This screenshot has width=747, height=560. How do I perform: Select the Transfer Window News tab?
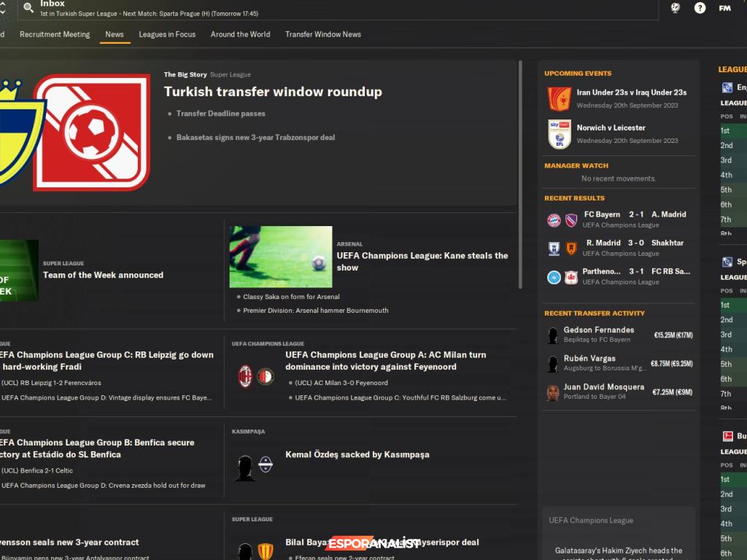pyautogui.click(x=322, y=34)
